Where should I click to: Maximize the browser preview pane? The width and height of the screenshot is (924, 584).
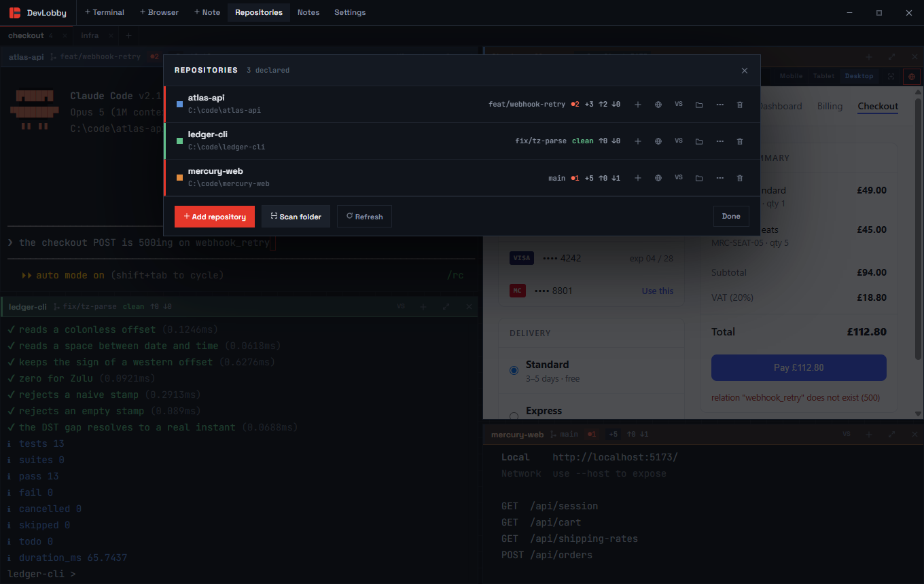(x=892, y=57)
